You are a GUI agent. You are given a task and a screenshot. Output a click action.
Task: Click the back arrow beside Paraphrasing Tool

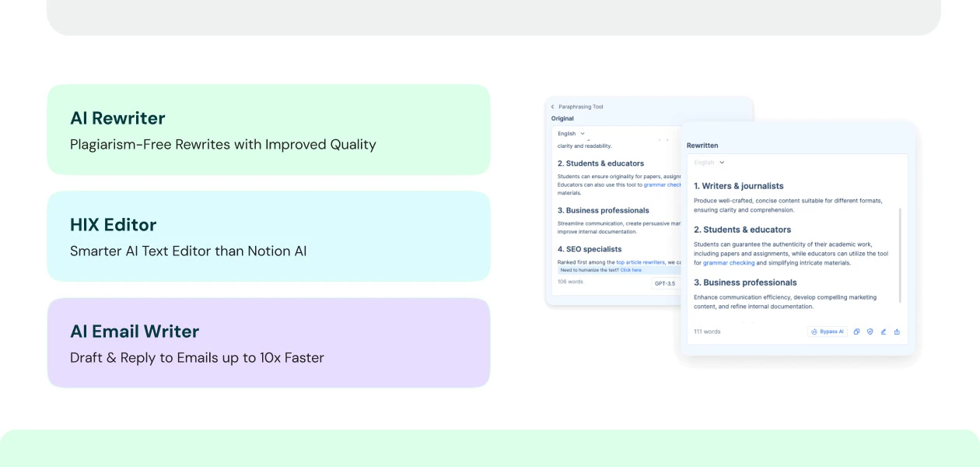(x=553, y=107)
